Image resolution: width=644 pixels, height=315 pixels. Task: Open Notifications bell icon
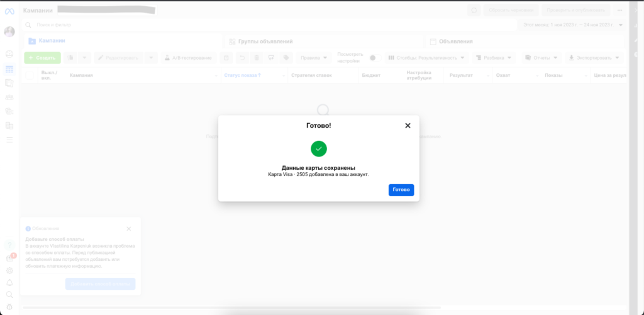click(x=9, y=282)
